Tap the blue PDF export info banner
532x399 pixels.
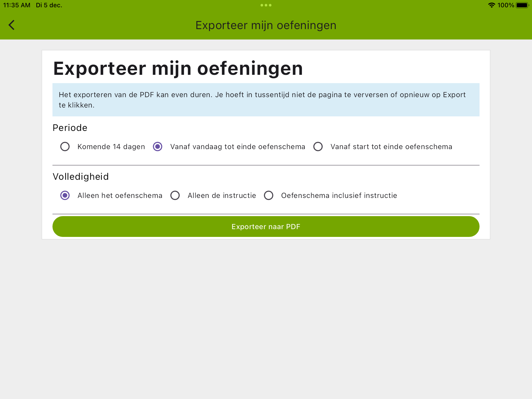[266, 100]
